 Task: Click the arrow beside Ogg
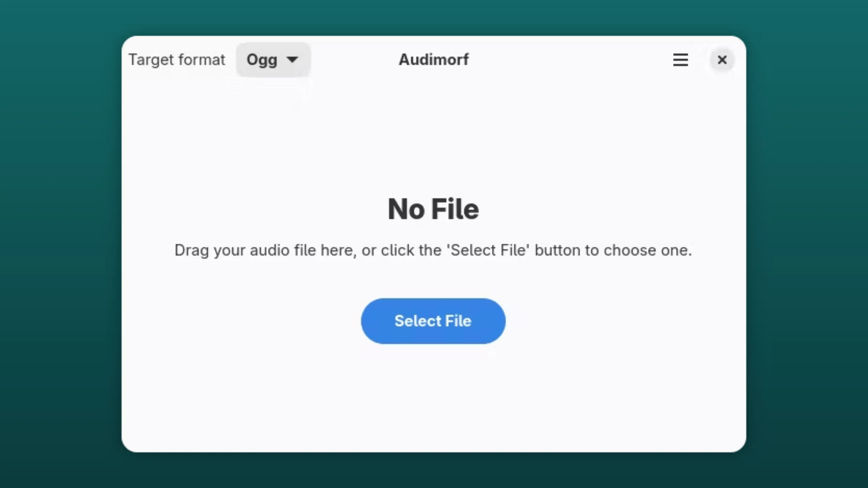(x=292, y=60)
